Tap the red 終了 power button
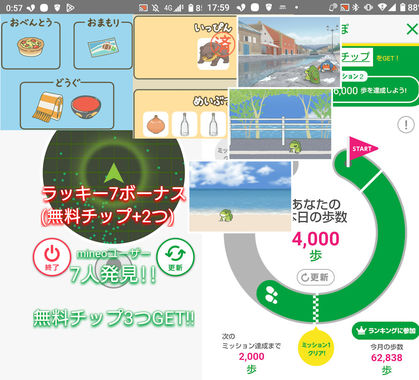The width and height of the screenshot is (419, 380). click(52, 257)
